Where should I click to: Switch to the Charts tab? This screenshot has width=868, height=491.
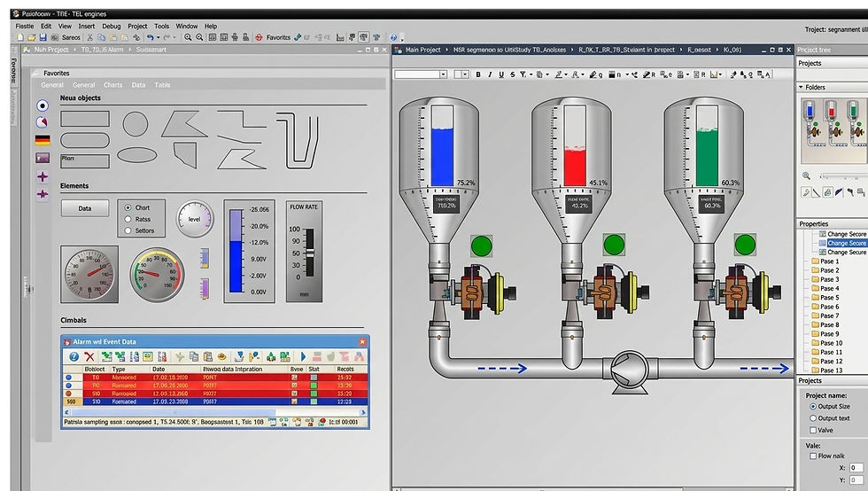[x=113, y=85]
